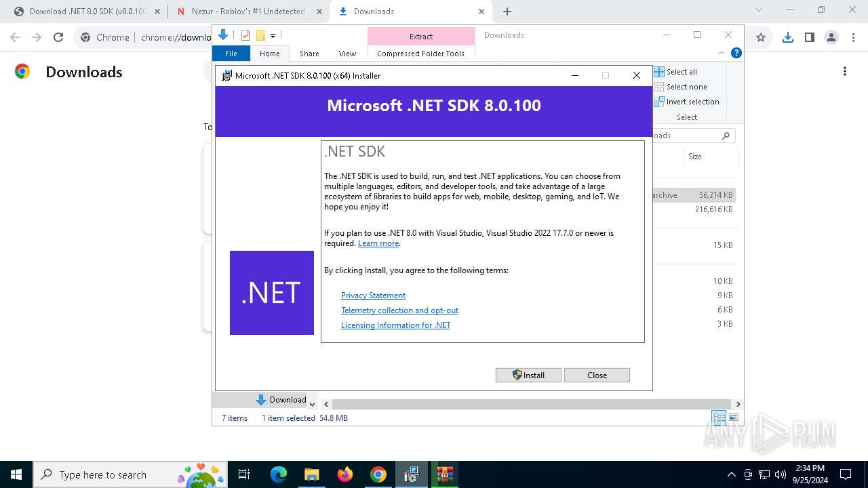This screenshot has height=488, width=868.
Task: Open the Learn more link
Action: [378, 243]
